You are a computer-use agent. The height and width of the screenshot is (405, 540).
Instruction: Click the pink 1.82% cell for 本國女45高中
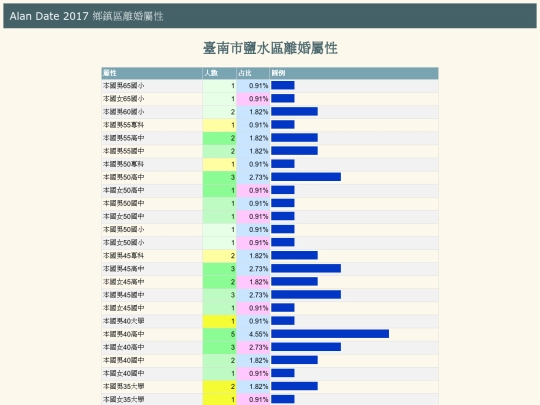point(253,282)
